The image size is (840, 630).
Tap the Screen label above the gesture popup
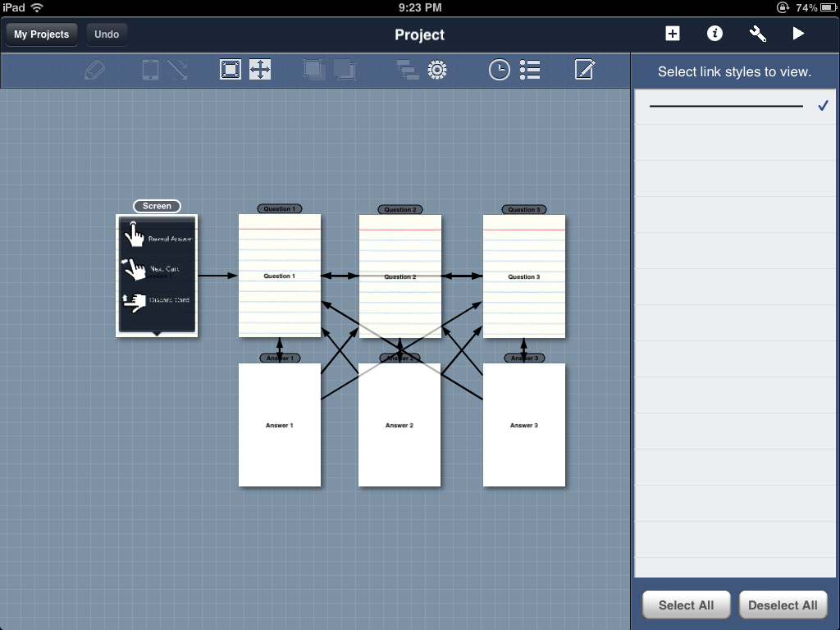click(x=157, y=206)
